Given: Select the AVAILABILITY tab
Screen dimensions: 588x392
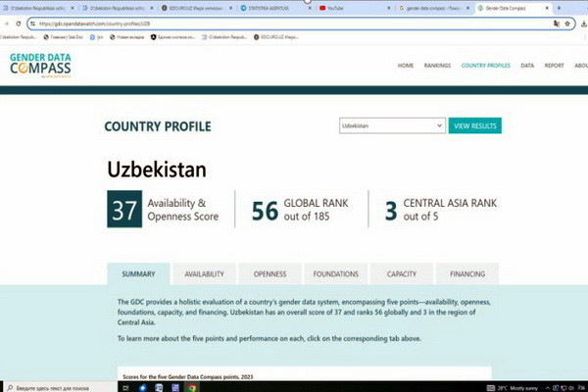Looking at the screenshot, I should click(x=204, y=273).
